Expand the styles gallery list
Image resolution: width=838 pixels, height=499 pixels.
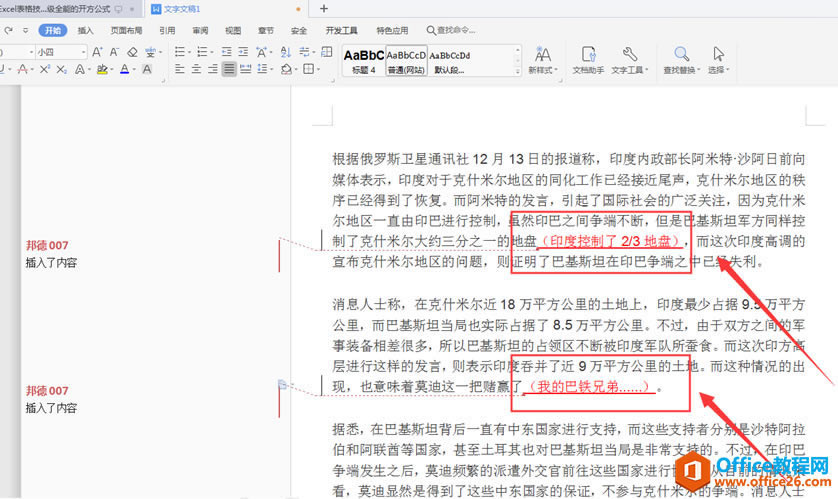(x=517, y=71)
